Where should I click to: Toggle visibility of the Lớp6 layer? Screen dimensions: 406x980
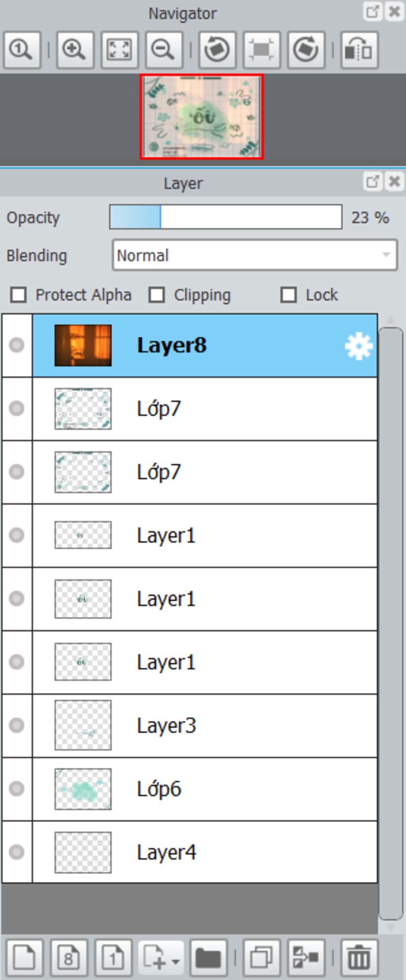17,789
